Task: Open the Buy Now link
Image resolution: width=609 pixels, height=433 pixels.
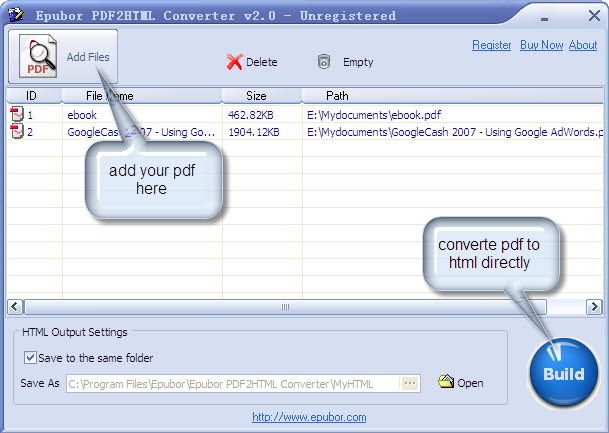Action: click(541, 45)
